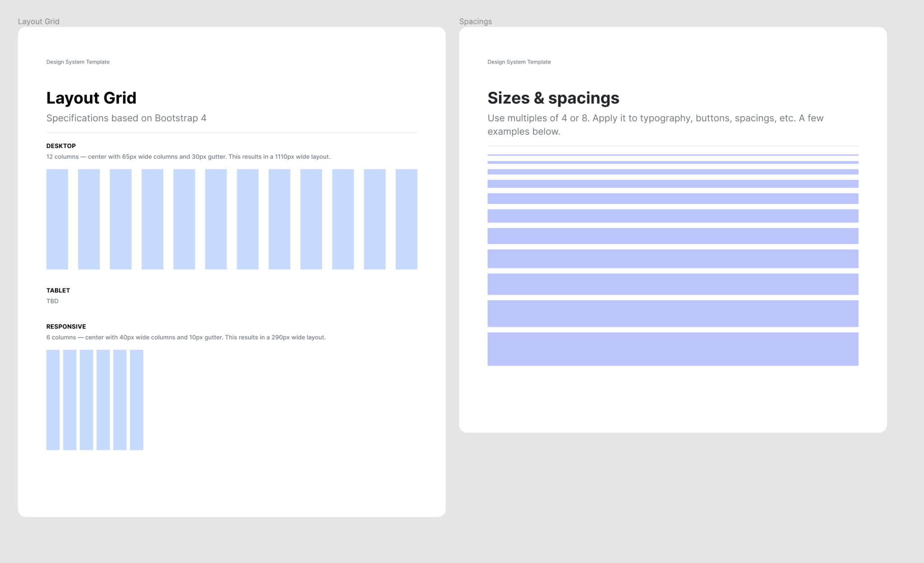Image resolution: width=924 pixels, height=563 pixels.
Task: Select the "Layout Grid" frame name label above the frame
Action: coord(38,21)
